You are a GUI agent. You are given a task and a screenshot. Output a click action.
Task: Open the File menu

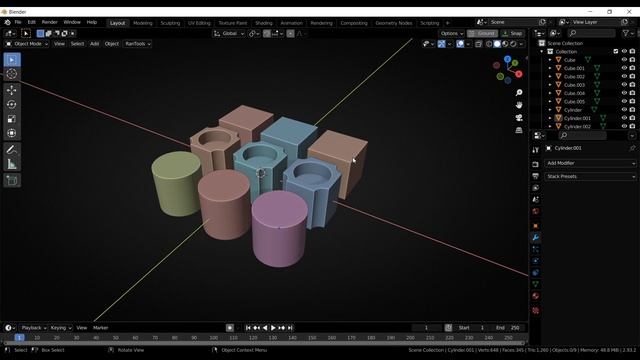click(x=18, y=22)
